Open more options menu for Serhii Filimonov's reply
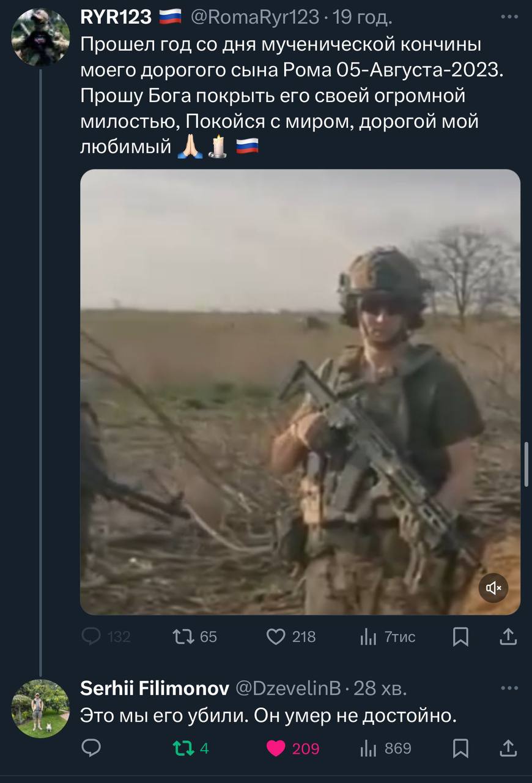 tap(509, 688)
